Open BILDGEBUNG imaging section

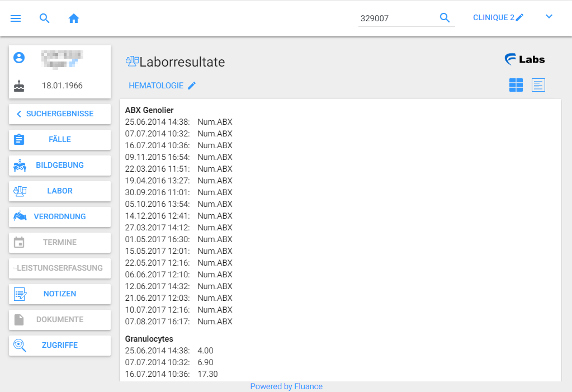point(60,165)
